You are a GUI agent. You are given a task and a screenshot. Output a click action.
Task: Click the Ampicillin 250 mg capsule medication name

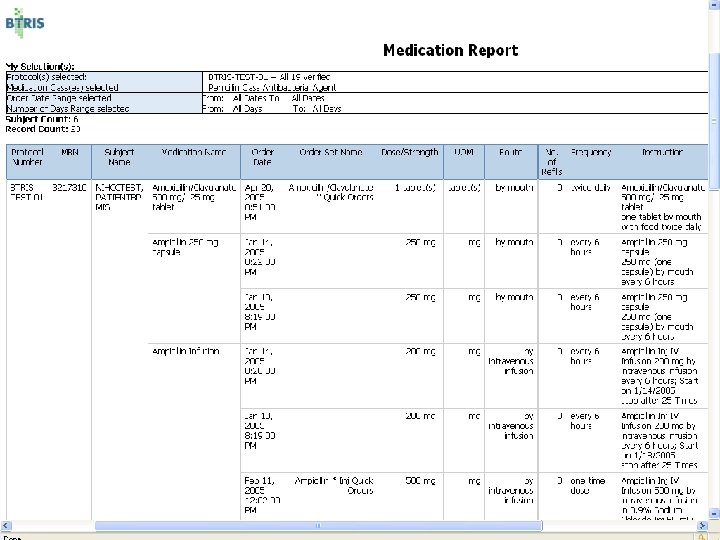click(x=185, y=247)
